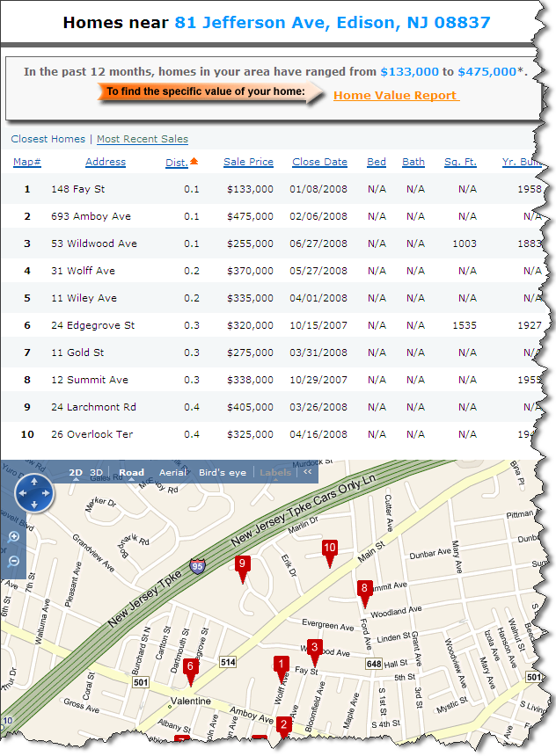Sort table by Bed column
The width and height of the screenshot is (556, 756).
tap(377, 162)
